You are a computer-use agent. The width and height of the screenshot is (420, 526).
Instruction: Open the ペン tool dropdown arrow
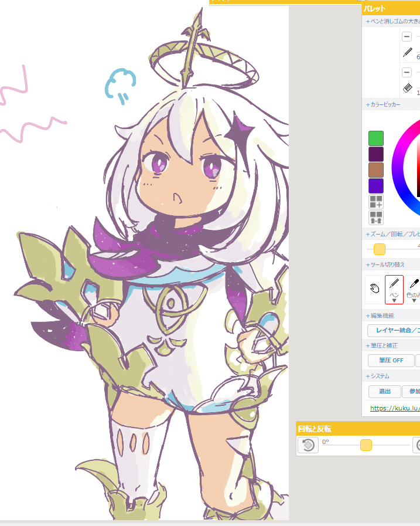pyautogui.click(x=394, y=301)
